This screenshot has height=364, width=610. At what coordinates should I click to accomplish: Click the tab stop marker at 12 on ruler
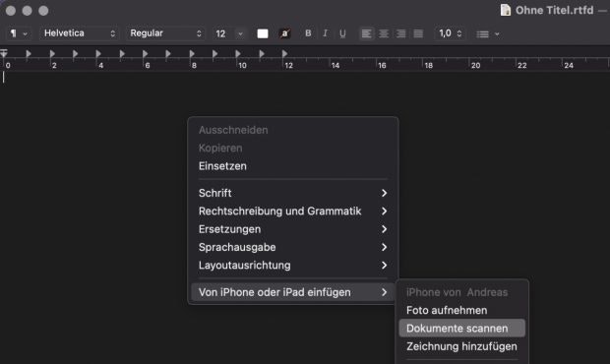click(284, 53)
